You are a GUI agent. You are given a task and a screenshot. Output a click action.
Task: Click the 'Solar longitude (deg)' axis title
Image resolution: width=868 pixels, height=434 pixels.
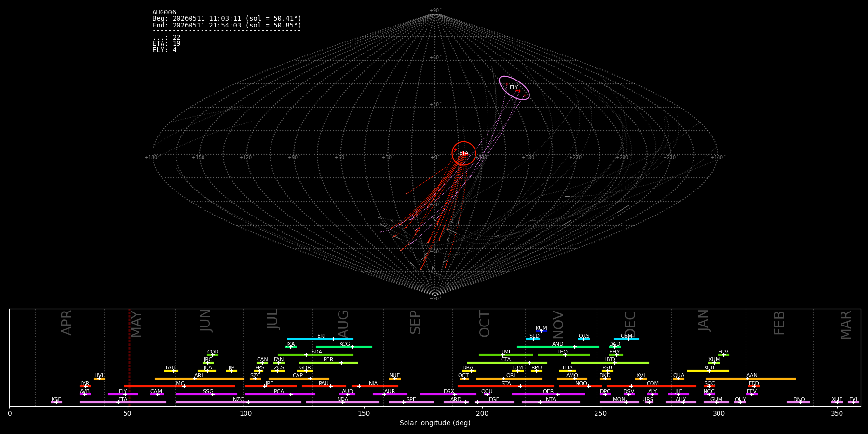click(435, 423)
